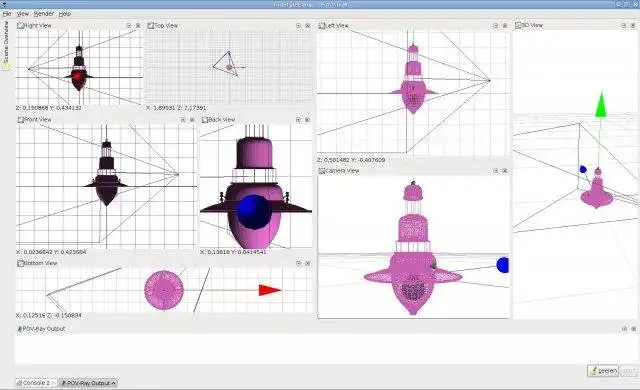
Task: Close the Camera View panel
Action: coord(505,171)
